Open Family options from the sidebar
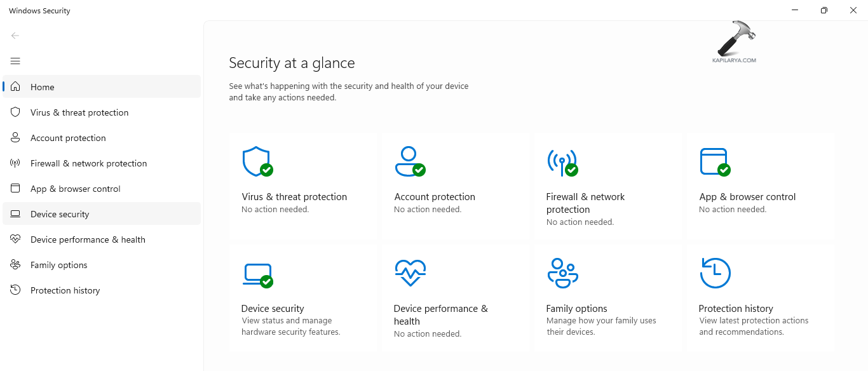Viewport: 868px width, 371px height. tap(59, 265)
